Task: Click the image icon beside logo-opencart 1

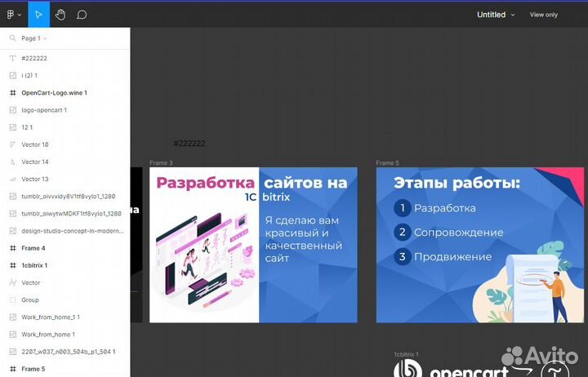Action: tap(13, 110)
